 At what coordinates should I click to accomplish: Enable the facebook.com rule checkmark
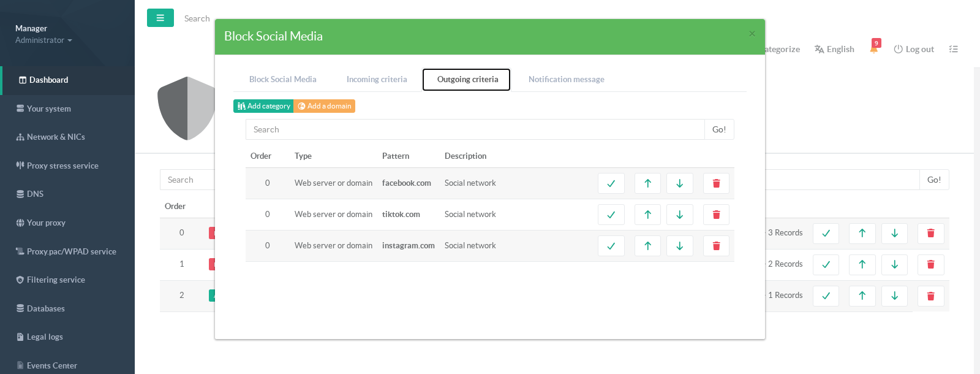point(611,183)
